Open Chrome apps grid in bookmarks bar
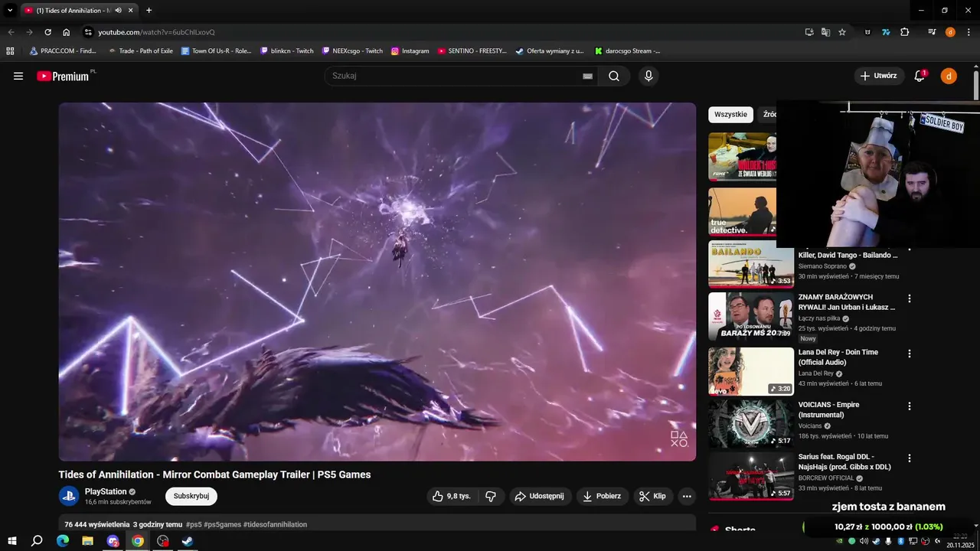 click(10, 51)
